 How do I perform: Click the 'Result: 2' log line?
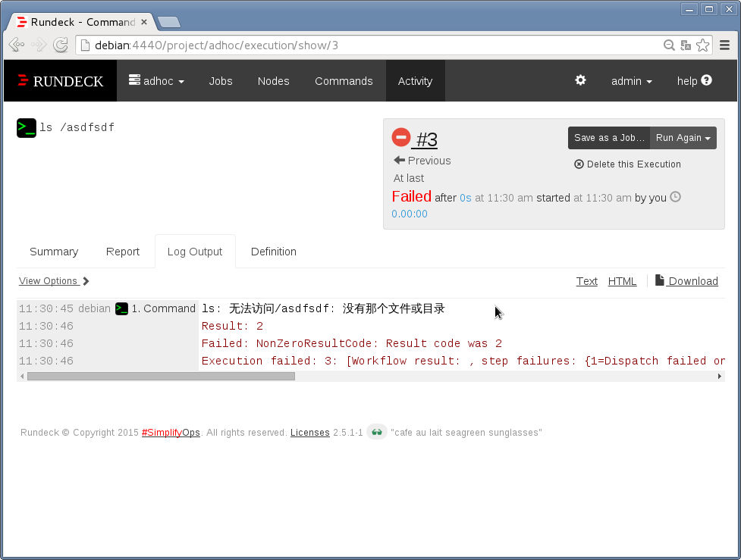[x=232, y=327]
